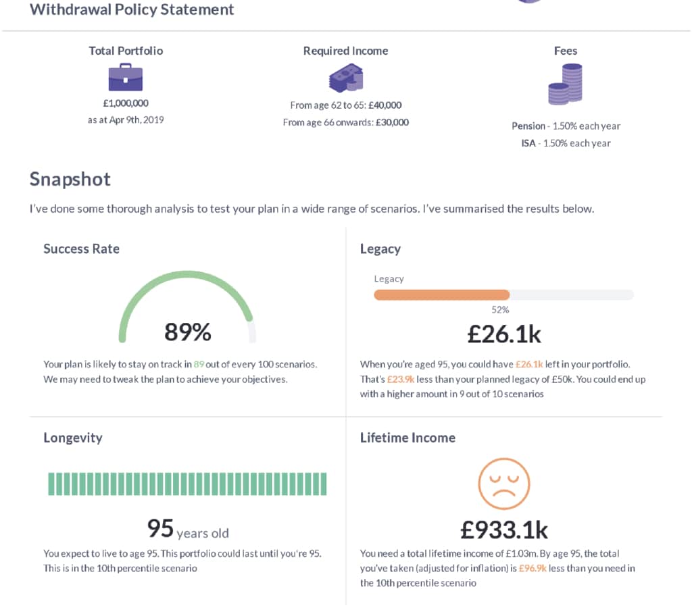
Task: Click the orange £23.9k shortfall text
Action: [401, 379]
